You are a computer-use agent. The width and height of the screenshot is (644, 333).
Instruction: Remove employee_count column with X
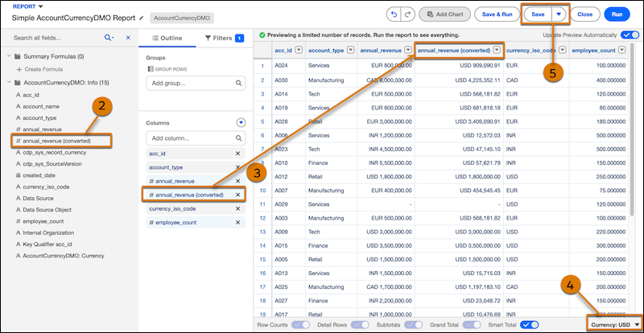click(237, 222)
